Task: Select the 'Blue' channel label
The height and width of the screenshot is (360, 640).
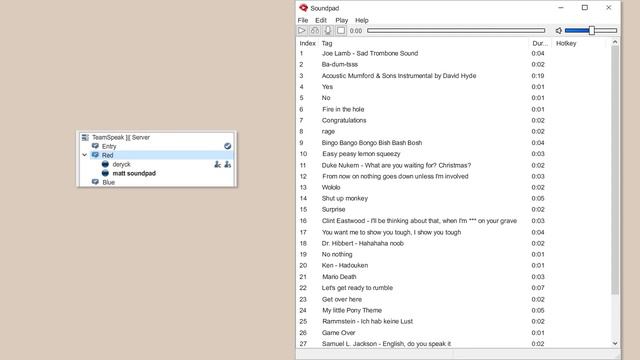Action: click(x=109, y=182)
